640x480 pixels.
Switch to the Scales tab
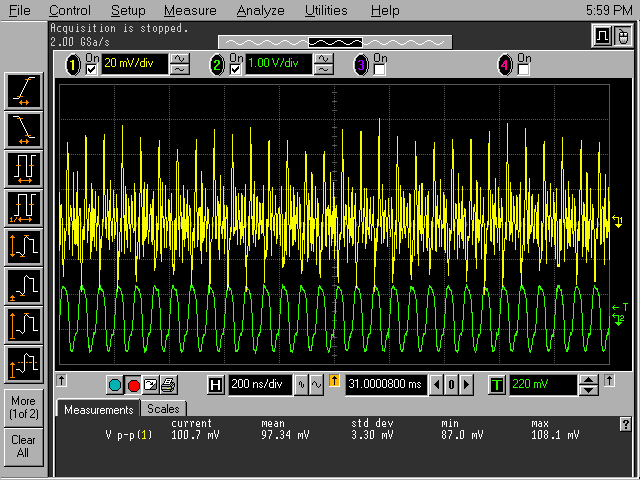(x=163, y=409)
